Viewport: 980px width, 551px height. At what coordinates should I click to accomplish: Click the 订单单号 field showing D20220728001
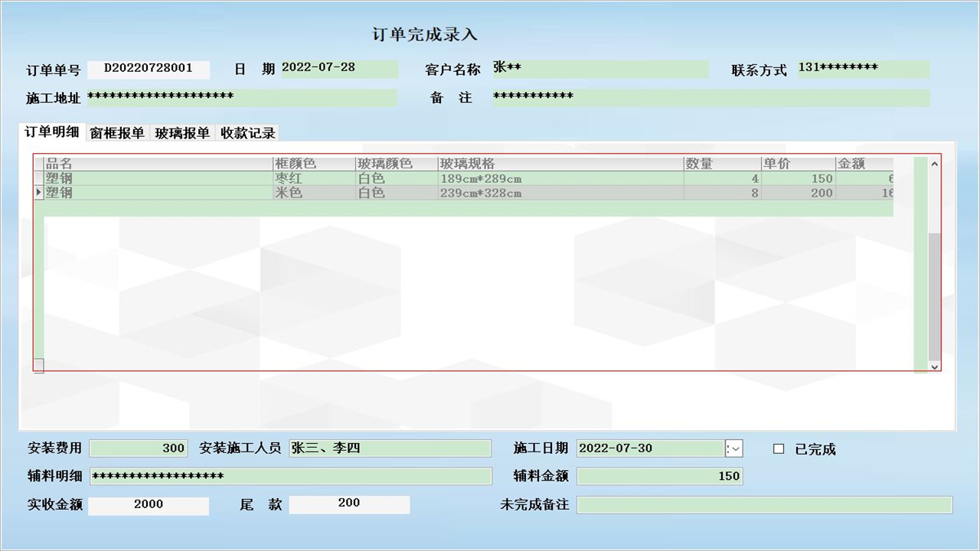[x=149, y=70]
